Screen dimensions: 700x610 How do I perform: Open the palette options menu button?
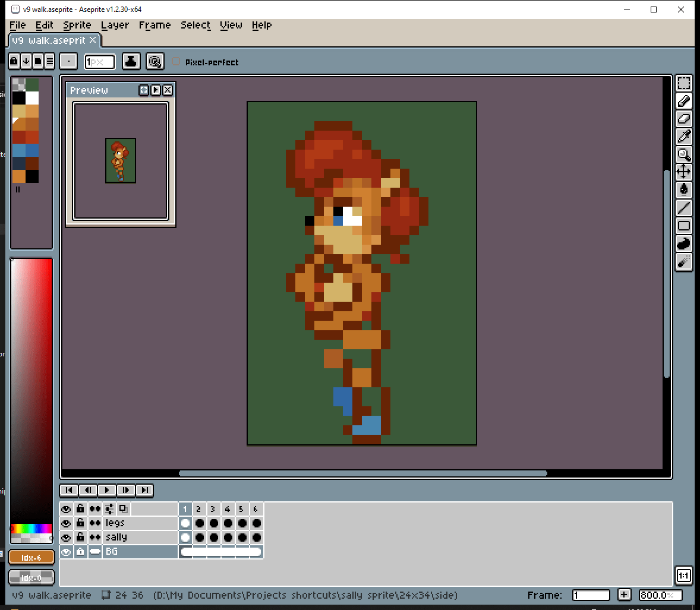(x=50, y=61)
